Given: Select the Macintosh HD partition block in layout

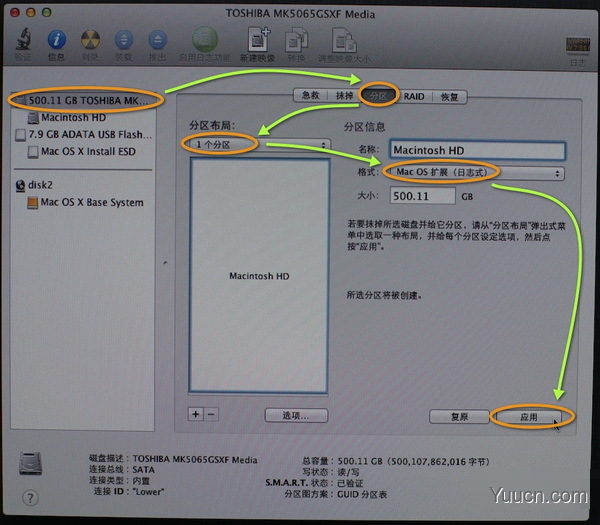Looking at the screenshot, I should 259,276.
